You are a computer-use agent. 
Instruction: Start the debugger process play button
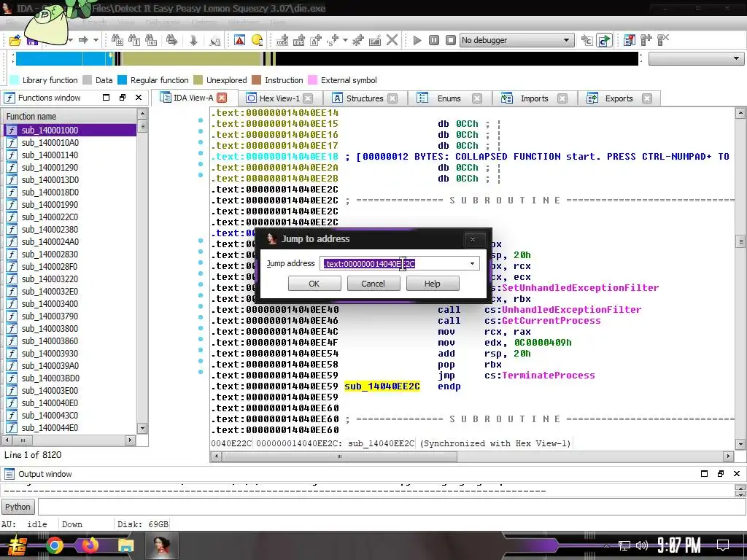[x=417, y=40]
